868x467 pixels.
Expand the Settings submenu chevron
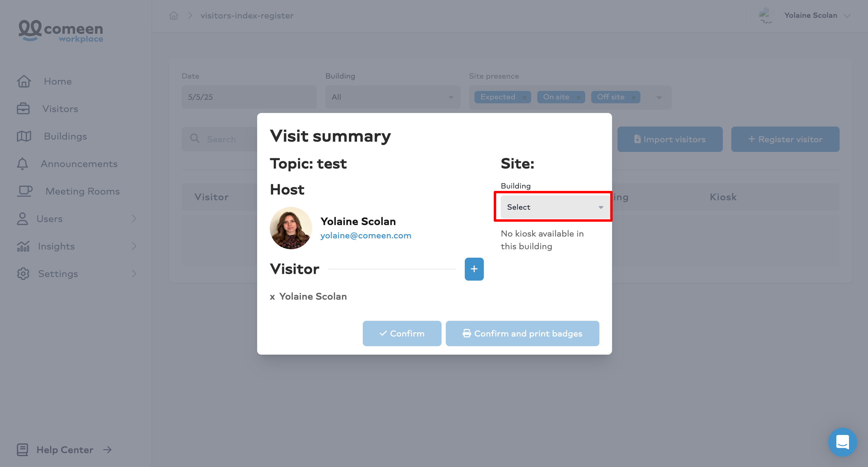pos(134,273)
